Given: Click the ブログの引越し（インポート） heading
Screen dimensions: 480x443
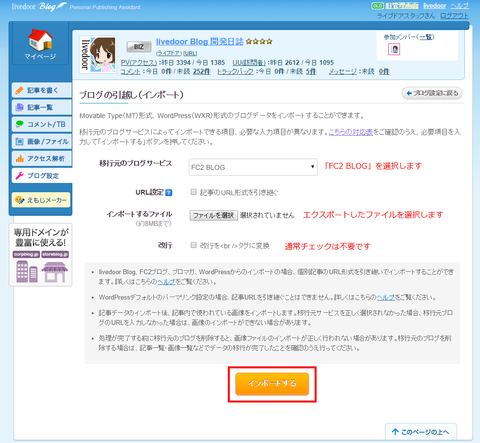Looking at the screenshot, I should click(x=131, y=95).
